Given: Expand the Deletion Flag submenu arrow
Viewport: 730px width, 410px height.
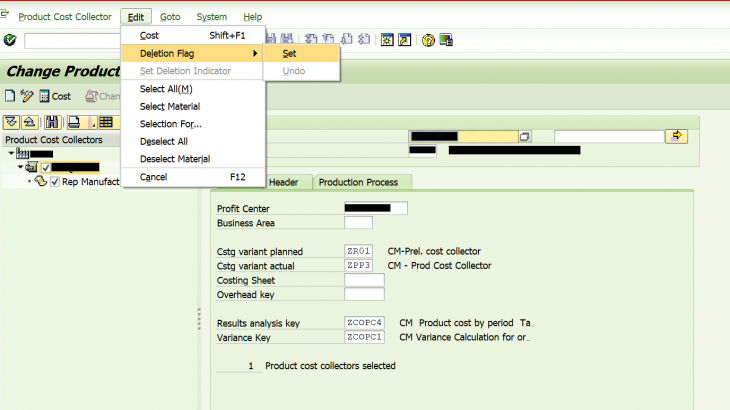Looking at the screenshot, I should click(x=255, y=54).
